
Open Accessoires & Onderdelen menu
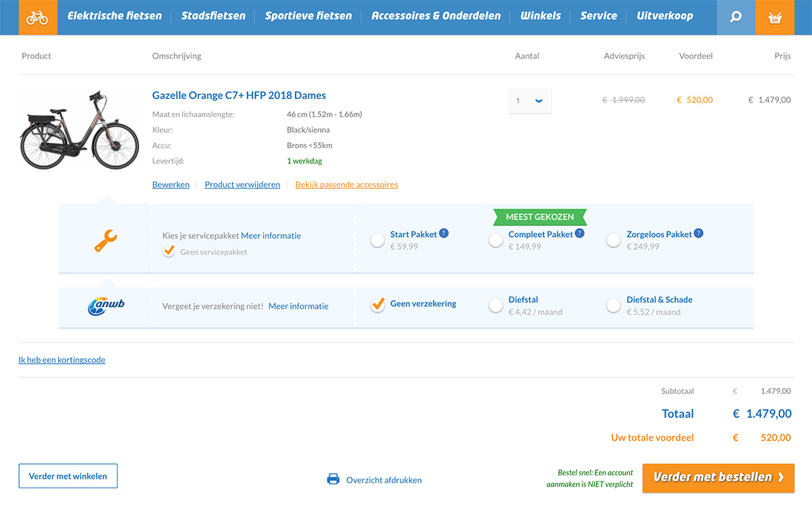[436, 16]
